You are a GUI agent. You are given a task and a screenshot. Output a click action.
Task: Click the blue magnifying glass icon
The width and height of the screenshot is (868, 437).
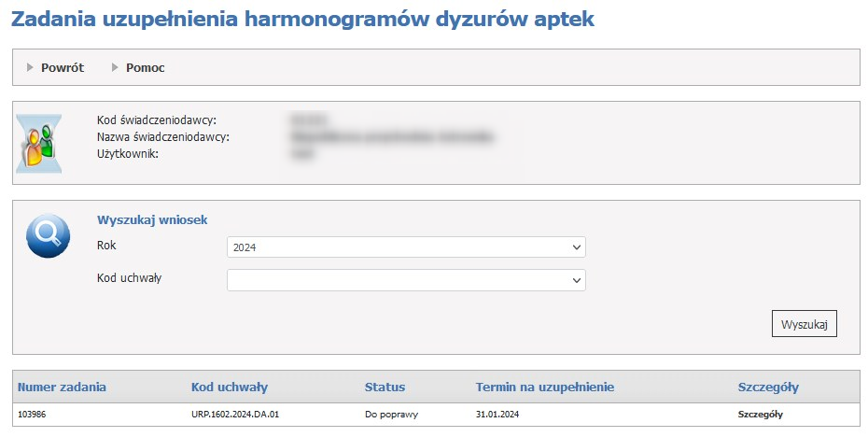(47, 234)
